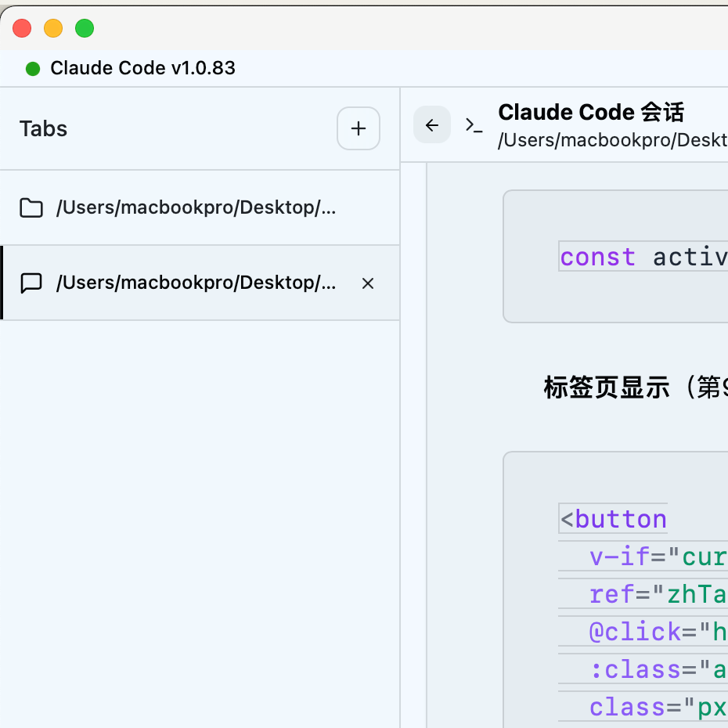
Task: Click the const code snippet line
Action: (x=643, y=256)
